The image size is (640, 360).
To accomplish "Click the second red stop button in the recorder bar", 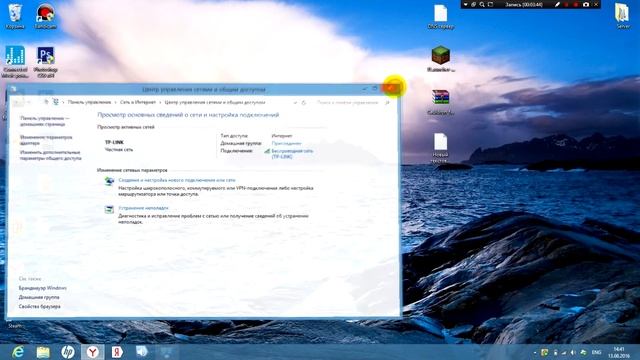I will [576, 4].
